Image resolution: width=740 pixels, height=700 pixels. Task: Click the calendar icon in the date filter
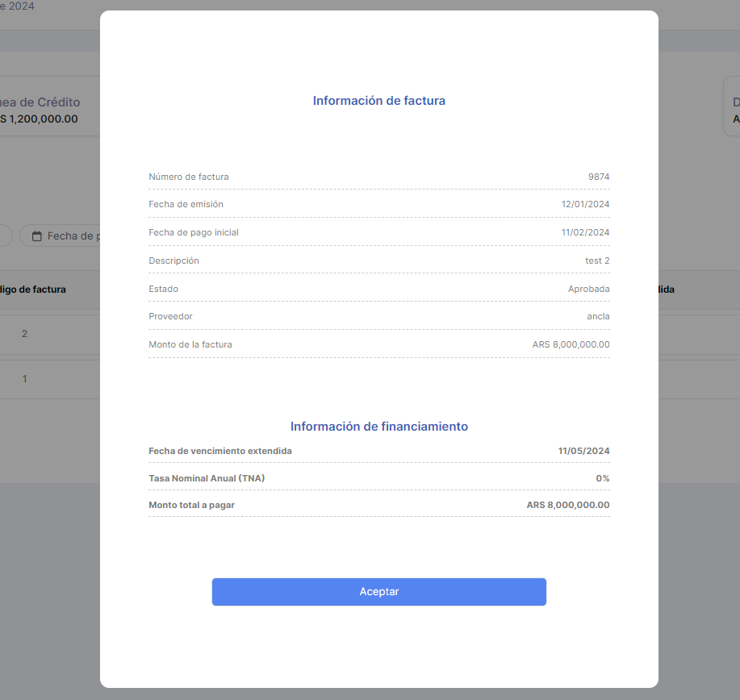tap(36, 236)
